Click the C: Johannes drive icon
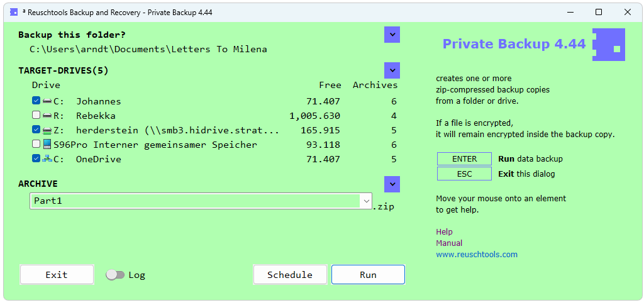 click(x=47, y=101)
